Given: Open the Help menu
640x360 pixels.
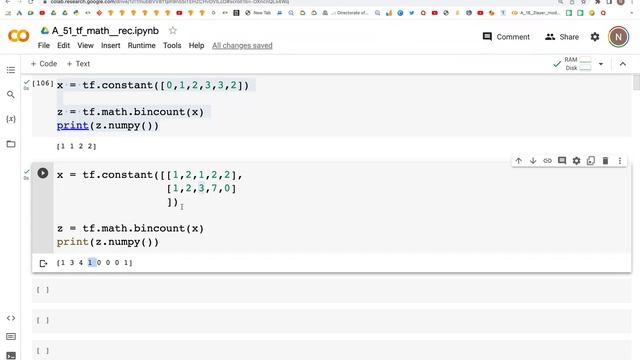Looking at the screenshot, I should (x=196, y=45).
